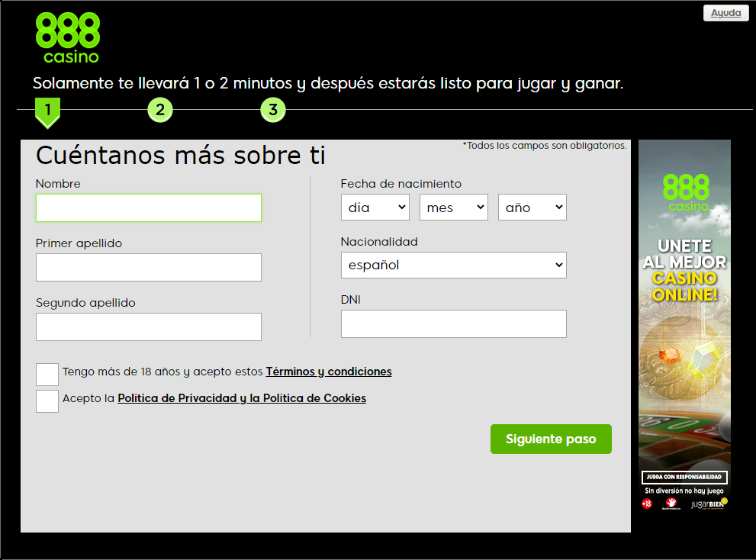
Task: Open the año birth date dropdown
Action: [532, 208]
